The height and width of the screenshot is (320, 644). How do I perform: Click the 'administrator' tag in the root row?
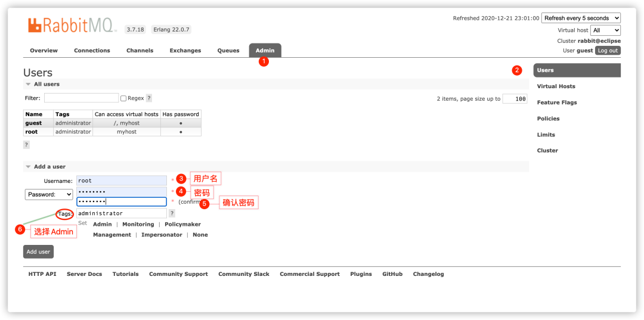coord(73,132)
